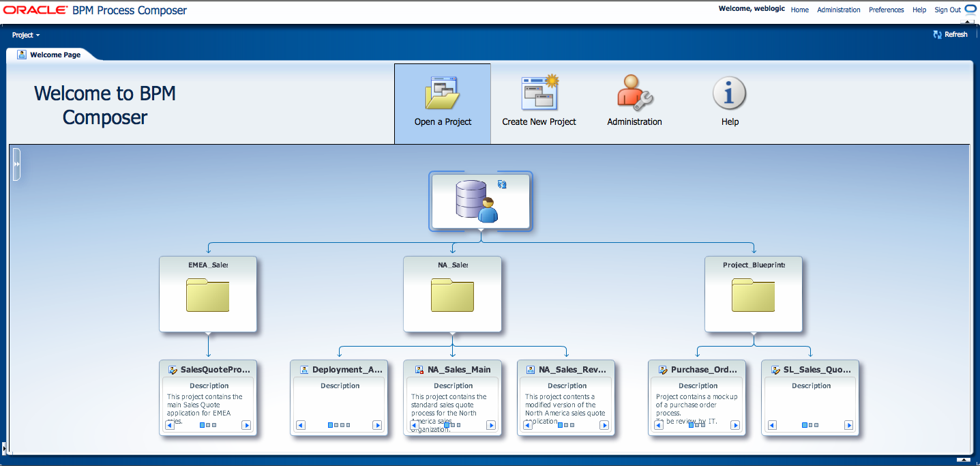Show previous panel on NA_Sales_Main card
This screenshot has height=466, width=980.
(414, 425)
